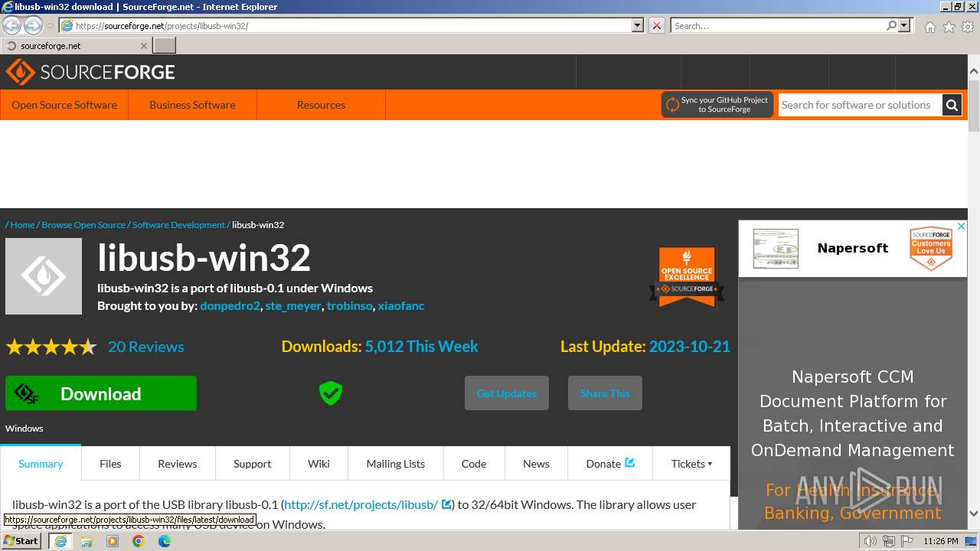
Task: Click the green security shield checkmark icon
Action: coord(331,393)
